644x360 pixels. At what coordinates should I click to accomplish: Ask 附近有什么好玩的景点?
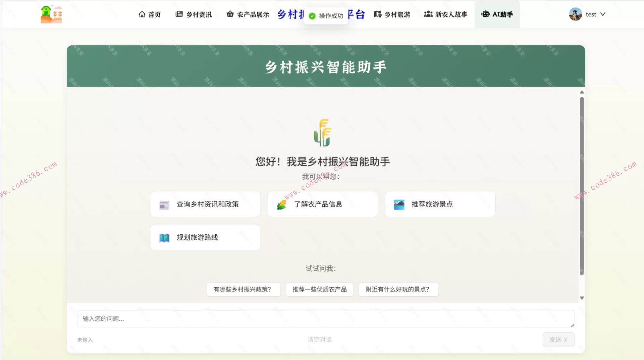[398, 289]
